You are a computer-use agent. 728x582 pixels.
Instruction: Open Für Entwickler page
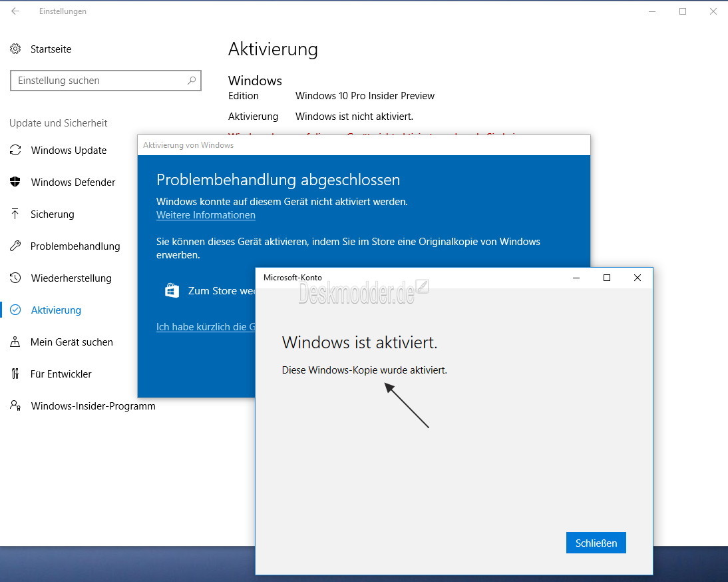(61, 374)
